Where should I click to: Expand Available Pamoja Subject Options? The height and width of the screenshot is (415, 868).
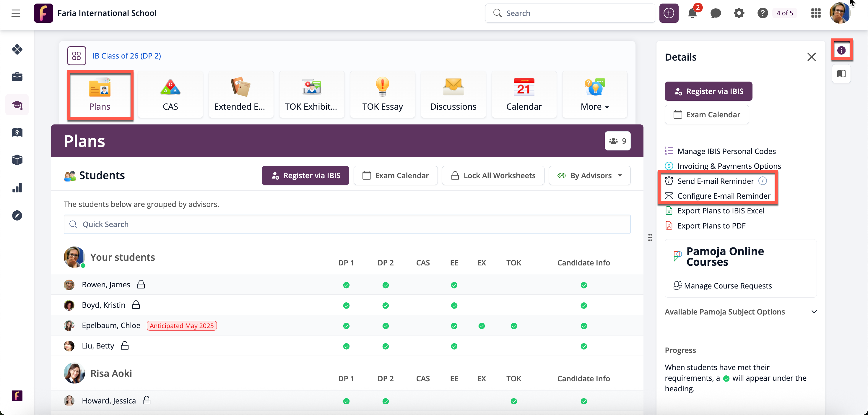point(814,312)
